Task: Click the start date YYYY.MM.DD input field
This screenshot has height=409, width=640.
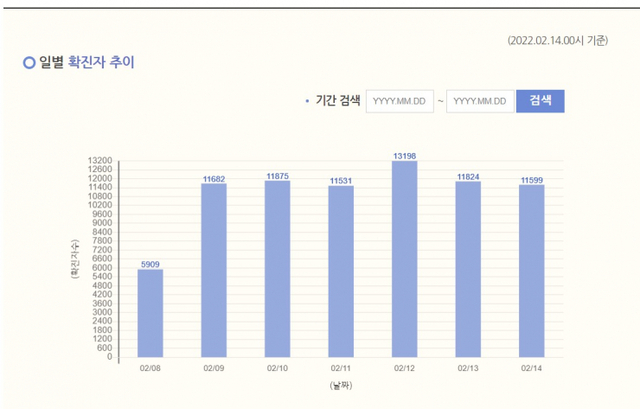Action: tap(400, 101)
